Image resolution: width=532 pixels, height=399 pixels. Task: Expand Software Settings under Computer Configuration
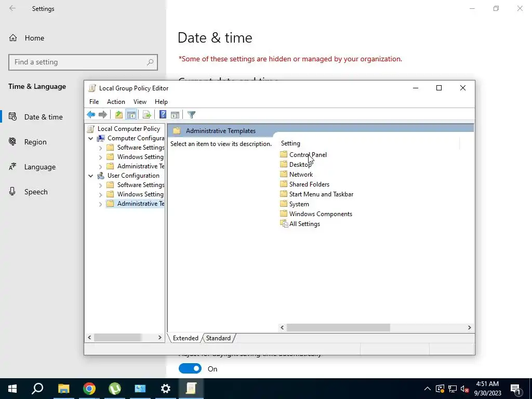point(100,148)
